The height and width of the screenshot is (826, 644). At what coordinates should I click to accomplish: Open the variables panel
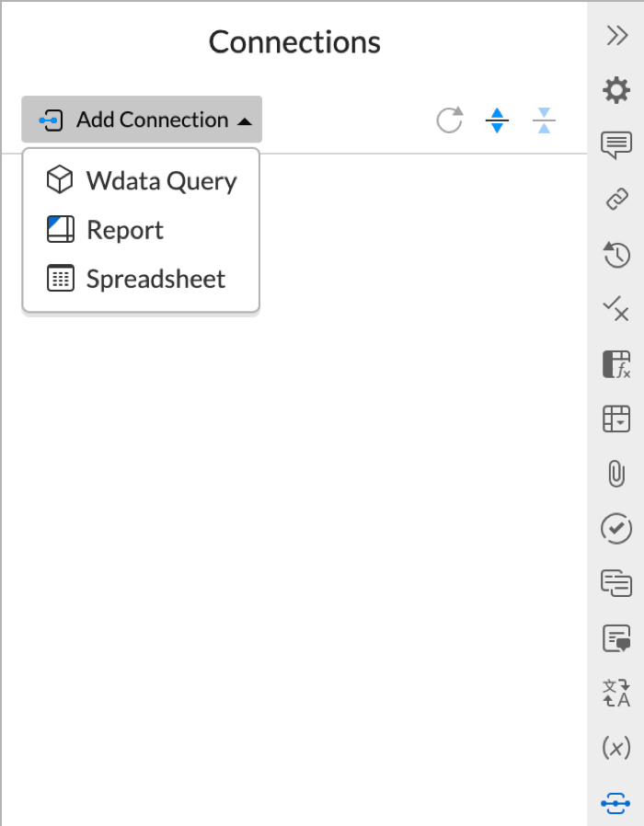pyautogui.click(x=615, y=748)
